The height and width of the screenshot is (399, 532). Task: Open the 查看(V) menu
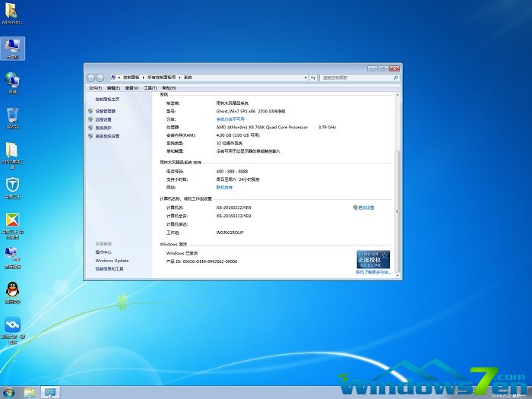pyautogui.click(x=131, y=88)
